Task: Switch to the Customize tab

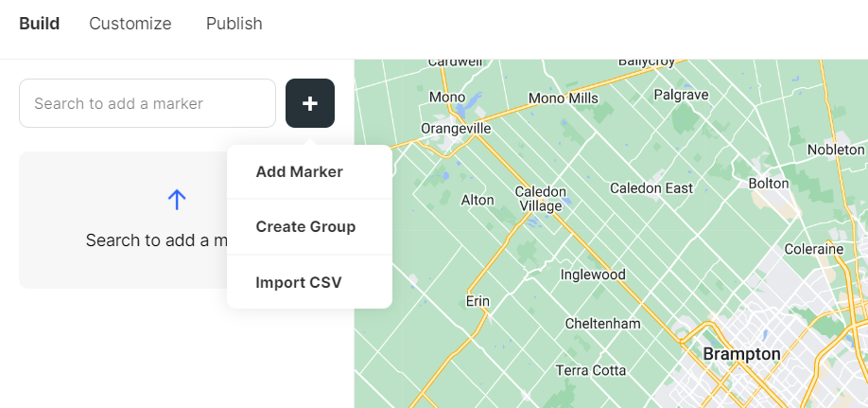Action: coord(130,24)
